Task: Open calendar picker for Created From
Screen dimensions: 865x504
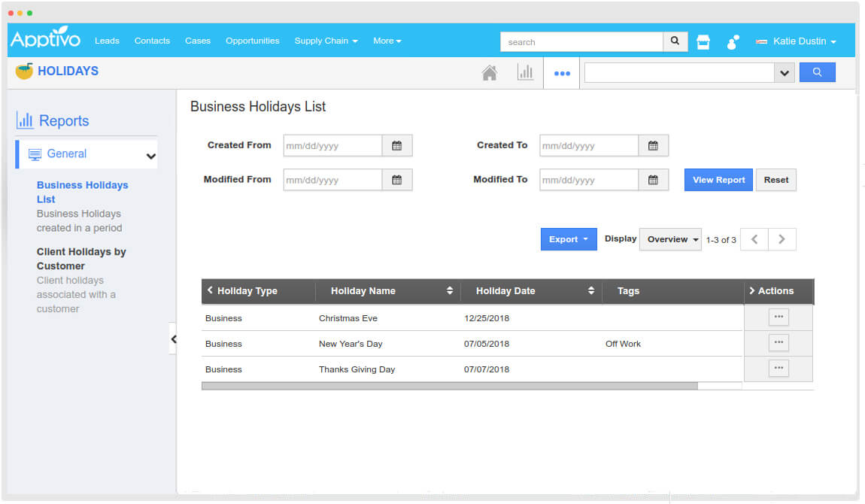Action: pyautogui.click(x=397, y=146)
